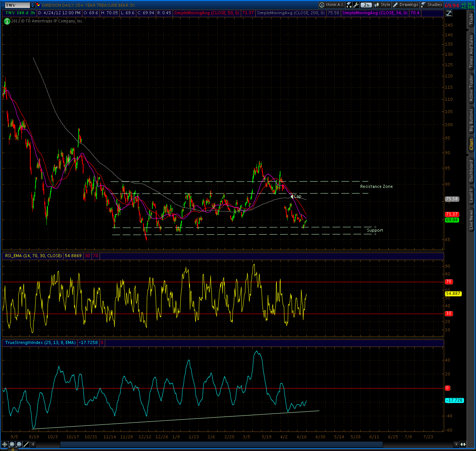Click the crosshair pan icon at bottom
This screenshot has height=451, width=476.
4,444
